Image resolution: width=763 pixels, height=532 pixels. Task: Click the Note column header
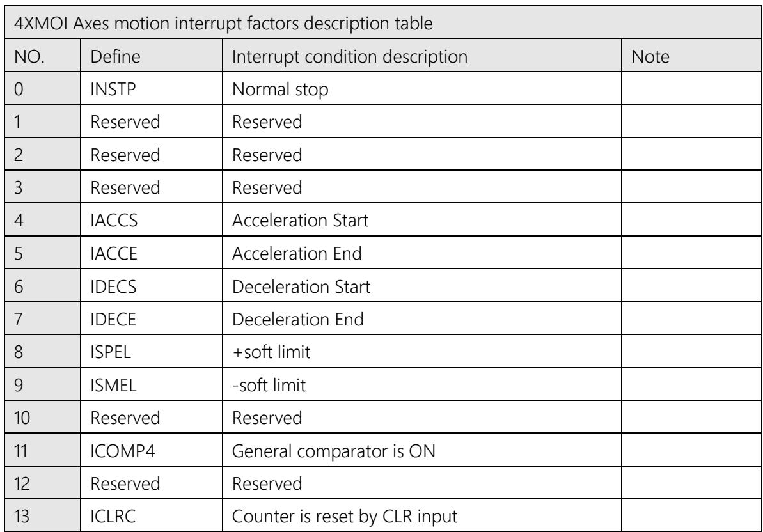click(x=650, y=56)
